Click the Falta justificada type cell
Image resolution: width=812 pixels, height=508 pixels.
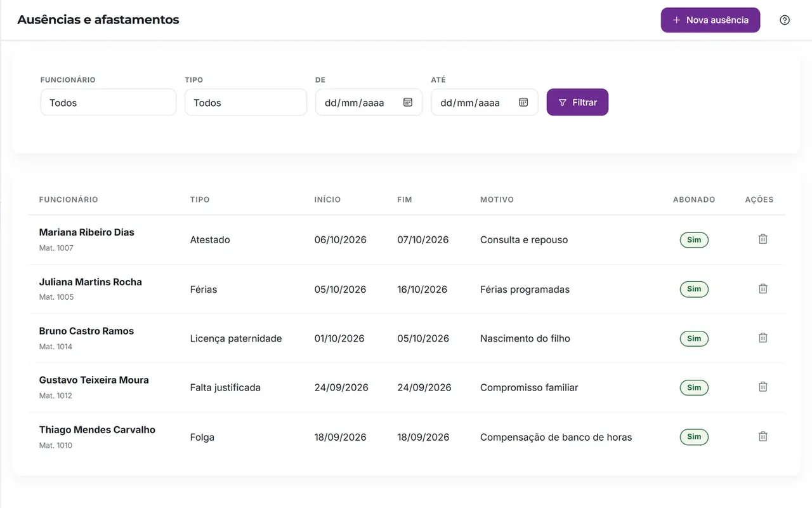pos(225,387)
